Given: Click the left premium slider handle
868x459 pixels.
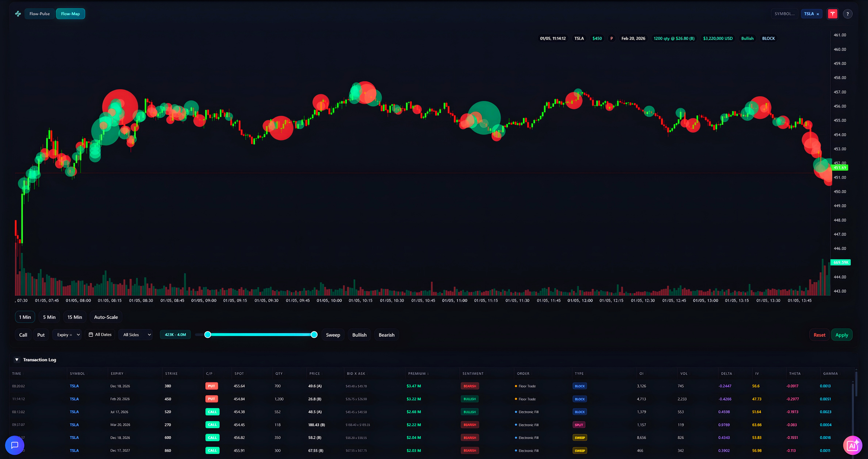Looking at the screenshot, I should [x=208, y=334].
